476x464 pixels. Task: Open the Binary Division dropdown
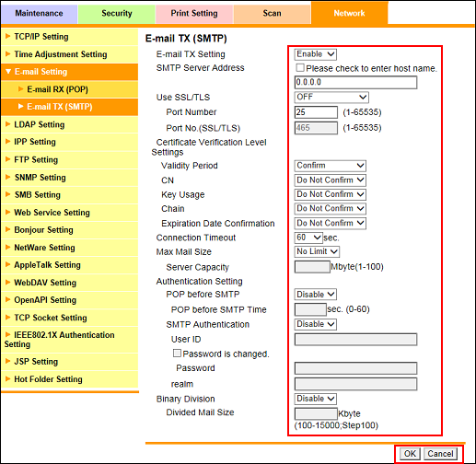pos(315,399)
